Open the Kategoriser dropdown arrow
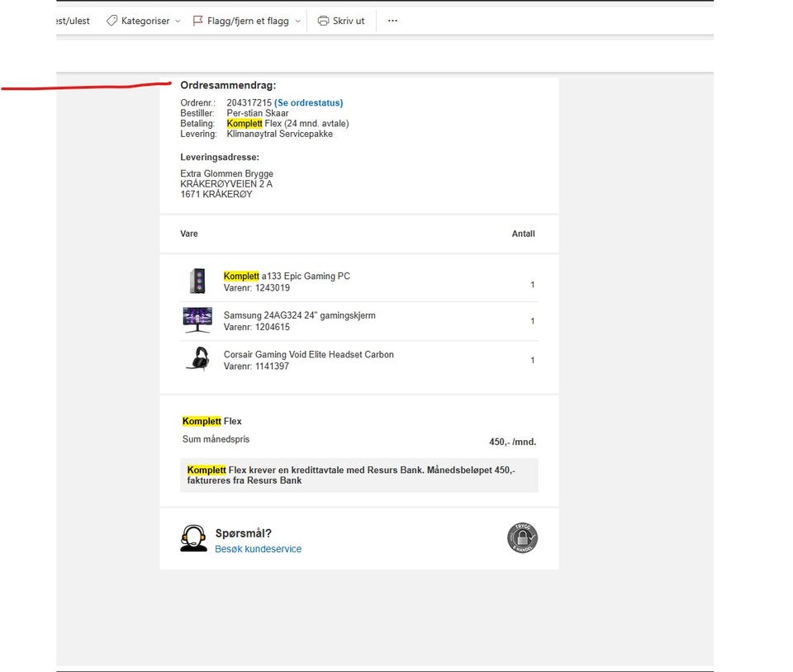793x672 pixels. click(178, 21)
